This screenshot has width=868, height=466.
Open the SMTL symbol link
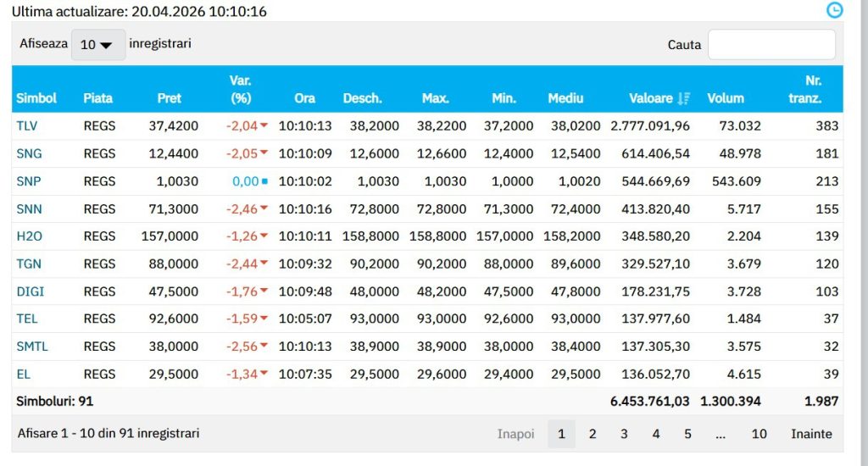31,347
